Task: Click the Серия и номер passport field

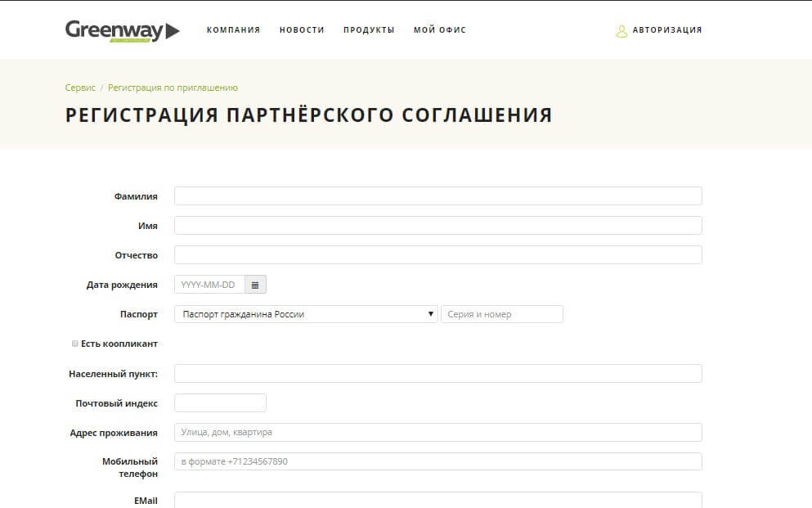Action: pyautogui.click(x=502, y=314)
